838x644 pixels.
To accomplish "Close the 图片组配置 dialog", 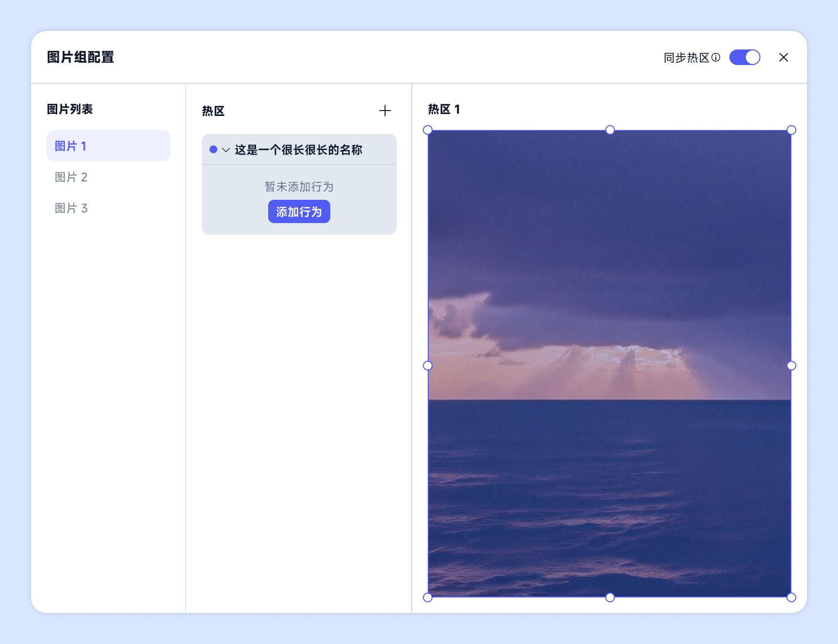I will coord(784,57).
